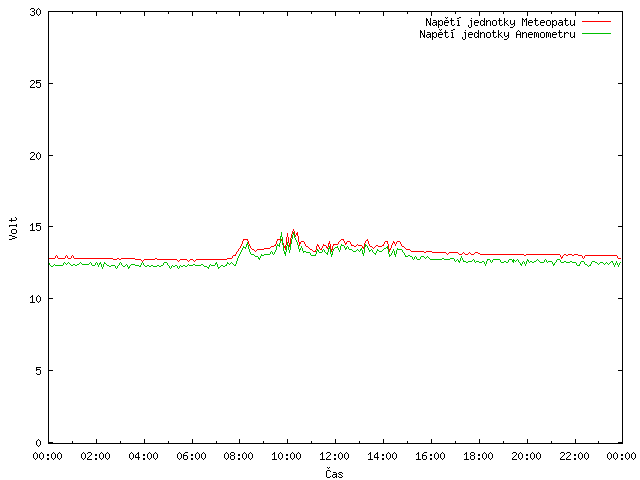Image resolution: width=640 pixels, height=480 pixels.
Task: Click the y-axis value 5
Action: [38, 371]
